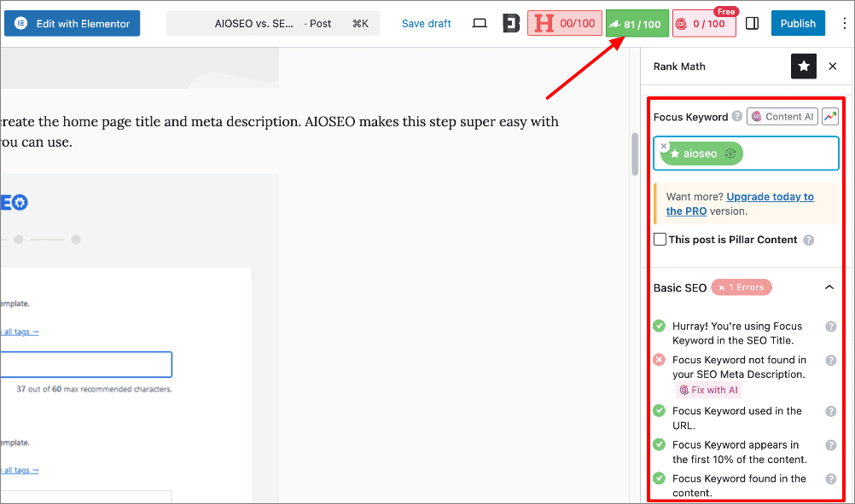Collapse the Basic SEO section

click(x=829, y=287)
